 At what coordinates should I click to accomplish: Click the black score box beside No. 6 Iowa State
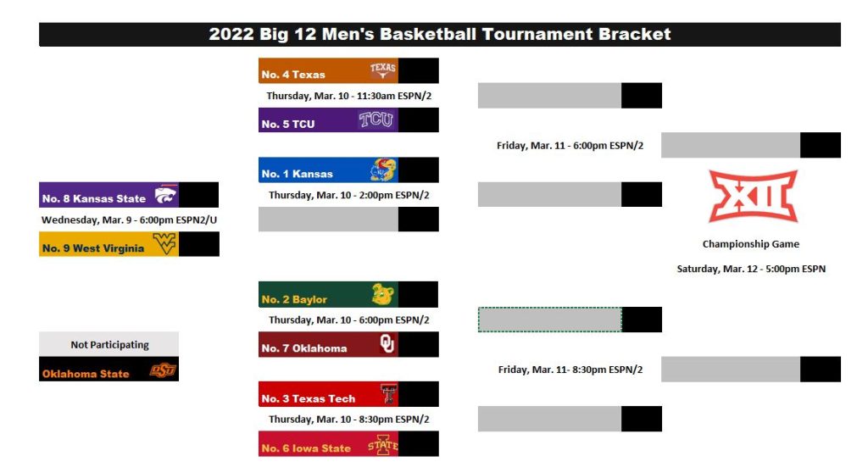(x=419, y=444)
